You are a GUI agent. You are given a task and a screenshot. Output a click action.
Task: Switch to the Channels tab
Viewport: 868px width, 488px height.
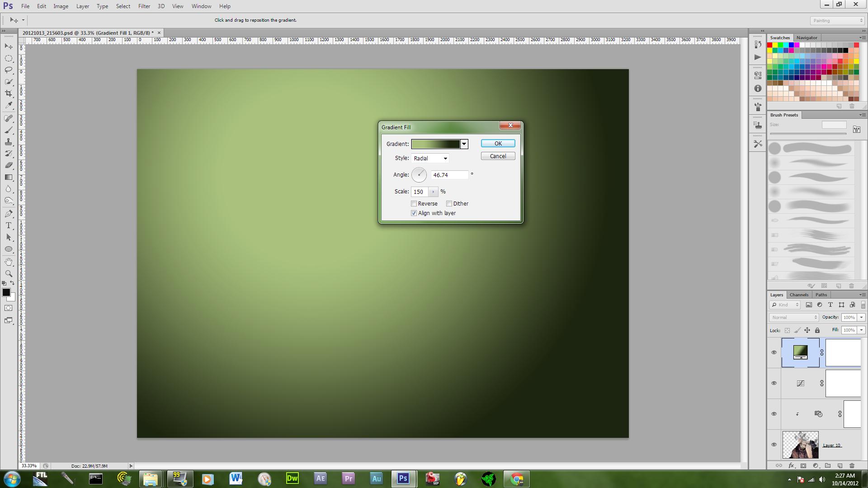click(x=799, y=295)
